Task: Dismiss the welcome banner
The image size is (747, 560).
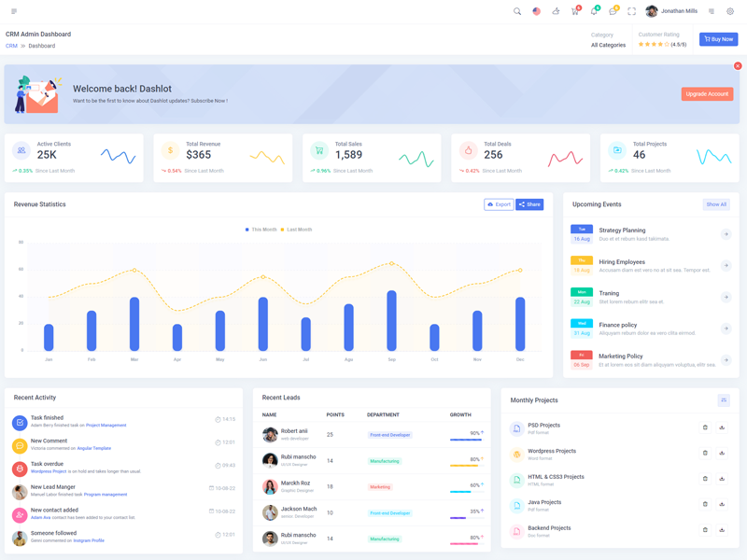Action: point(738,66)
